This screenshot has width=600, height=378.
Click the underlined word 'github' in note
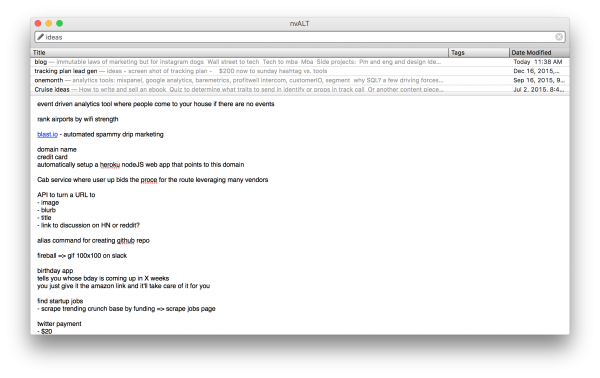(126, 241)
